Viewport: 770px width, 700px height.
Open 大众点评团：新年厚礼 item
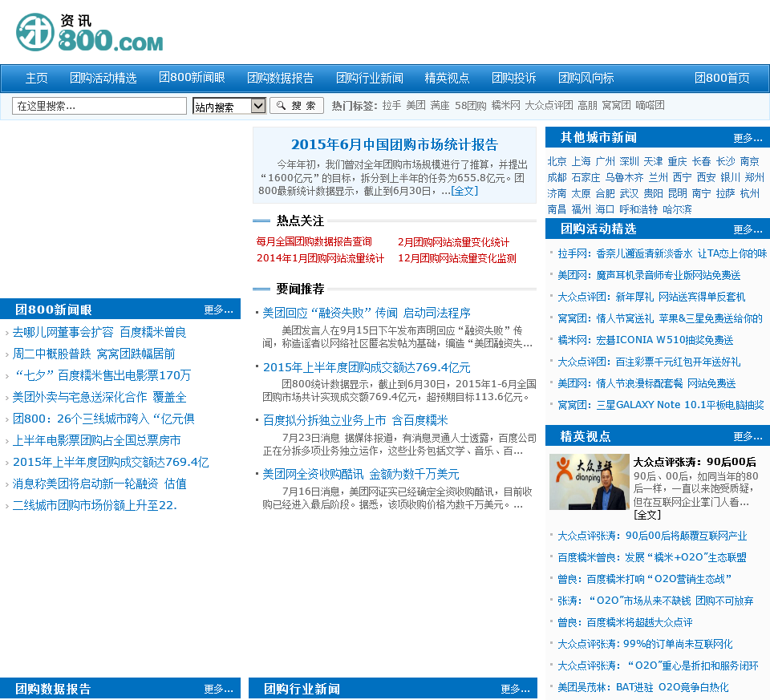coord(651,297)
